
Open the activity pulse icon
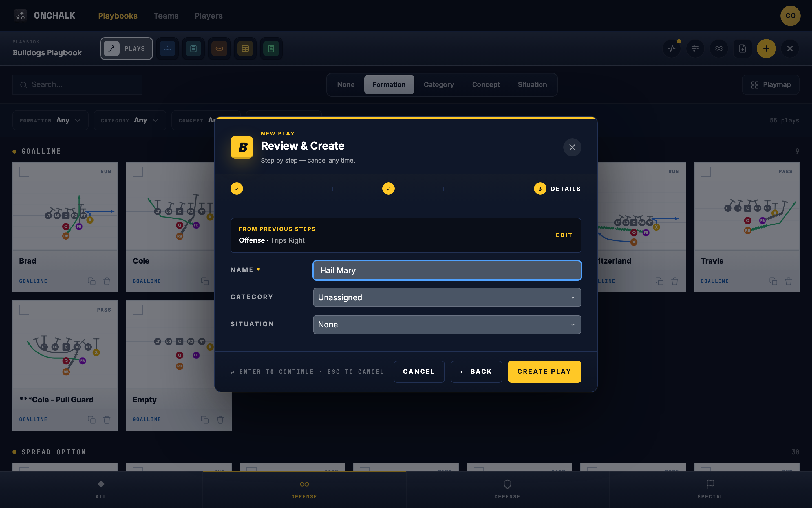(x=671, y=49)
